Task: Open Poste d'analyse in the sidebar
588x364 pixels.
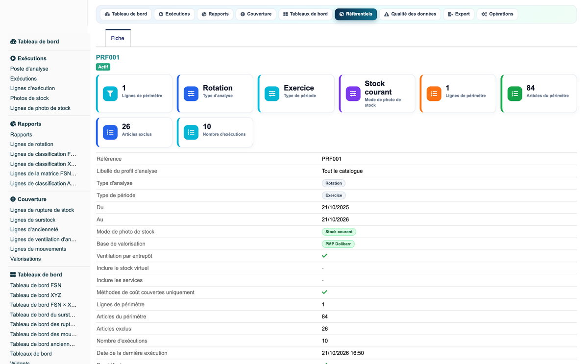Action: click(x=29, y=69)
